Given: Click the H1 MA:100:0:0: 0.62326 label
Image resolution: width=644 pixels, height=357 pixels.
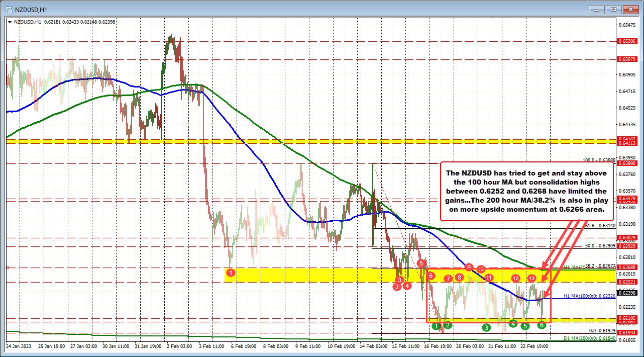Looking at the screenshot, I should 589,296.
